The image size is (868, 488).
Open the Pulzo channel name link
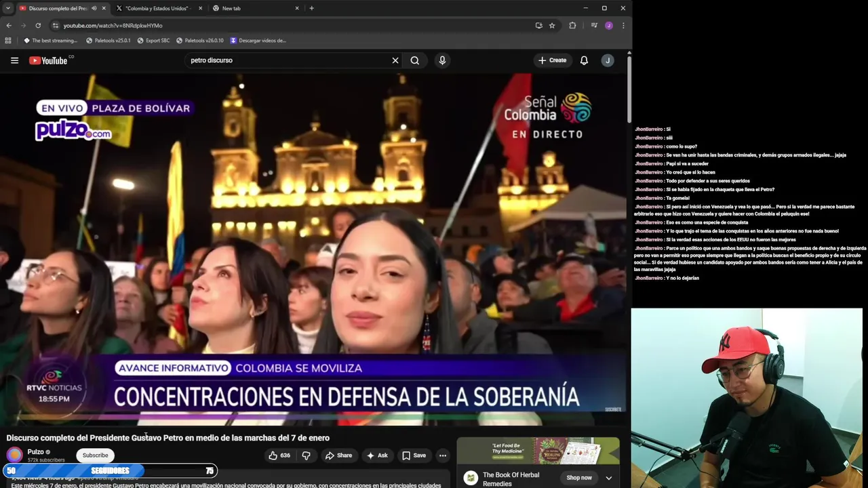pyautogui.click(x=35, y=452)
